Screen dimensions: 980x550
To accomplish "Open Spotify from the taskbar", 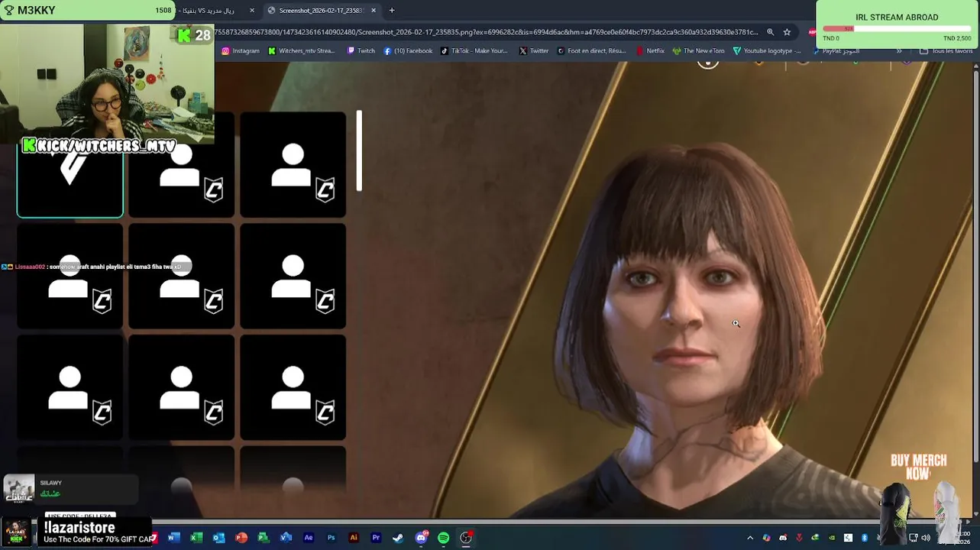I will click(x=443, y=538).
